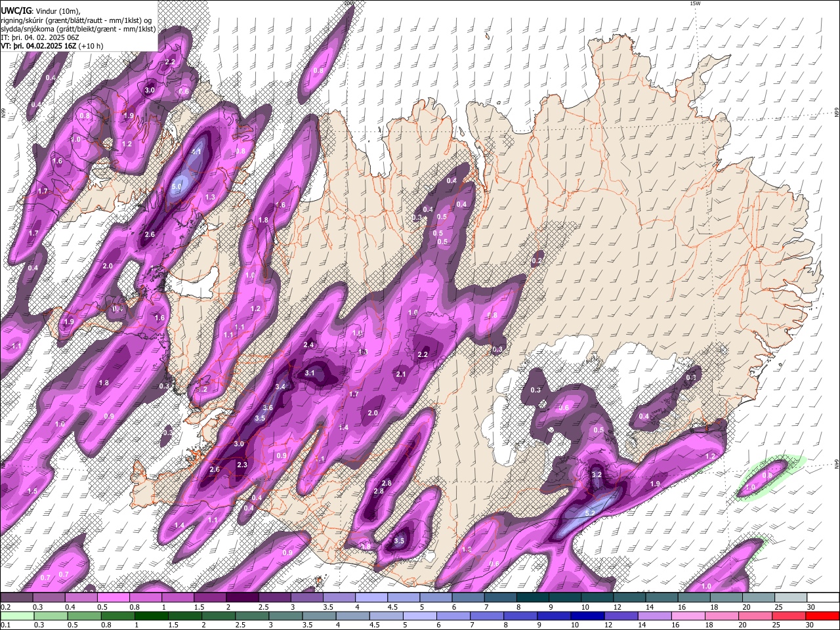The height and width of the screenshot is (630, 840).
Task: Click the 3.6 precipitation value on the map
Action: coord(268,408)
